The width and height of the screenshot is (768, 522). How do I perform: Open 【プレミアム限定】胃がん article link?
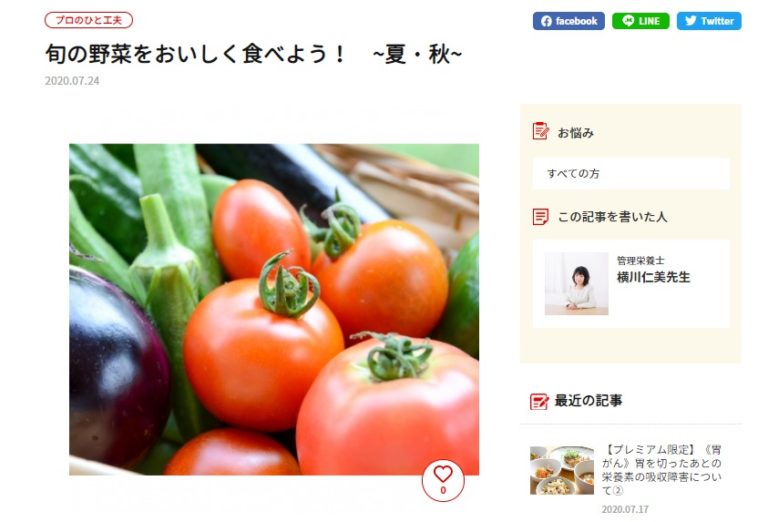click(661, 470)
